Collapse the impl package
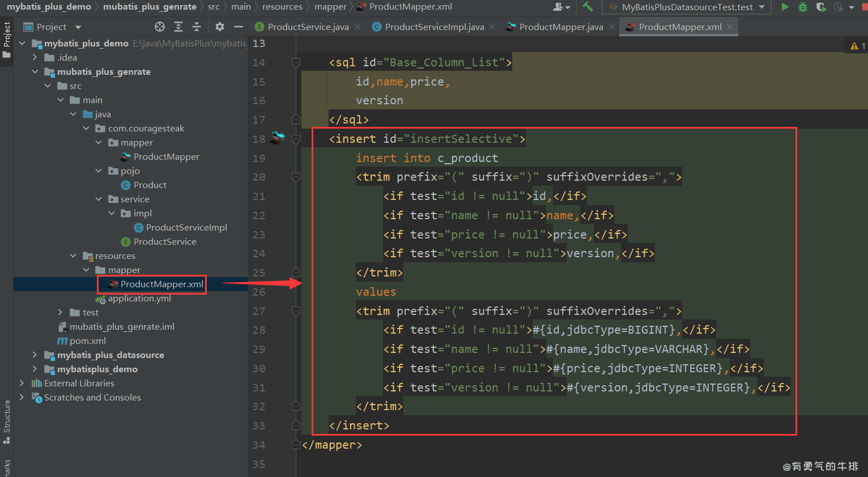 click(x=112, y=213)
